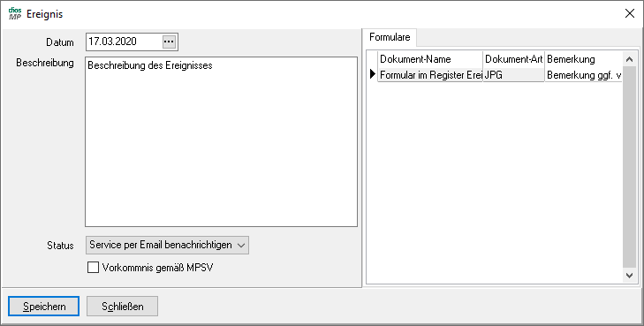Open the Status dropdown list
Screen dimensions: 644x326
pos(167,245)
